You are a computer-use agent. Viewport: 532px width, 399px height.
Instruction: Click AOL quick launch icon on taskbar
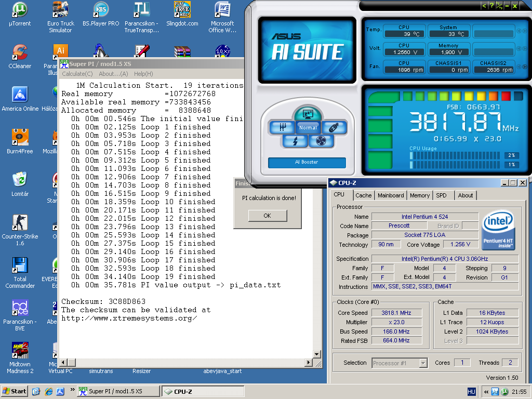(60, 392)
